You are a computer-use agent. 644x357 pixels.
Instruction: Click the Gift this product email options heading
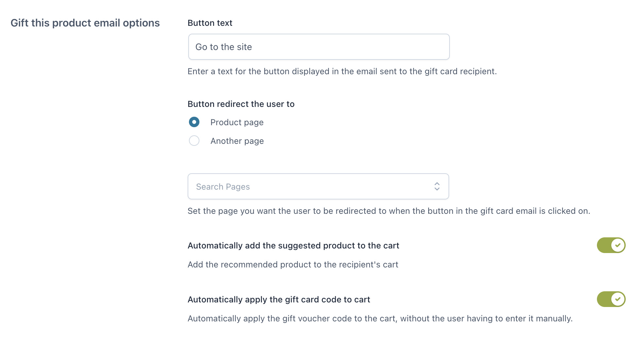click(x=85, y=23)
